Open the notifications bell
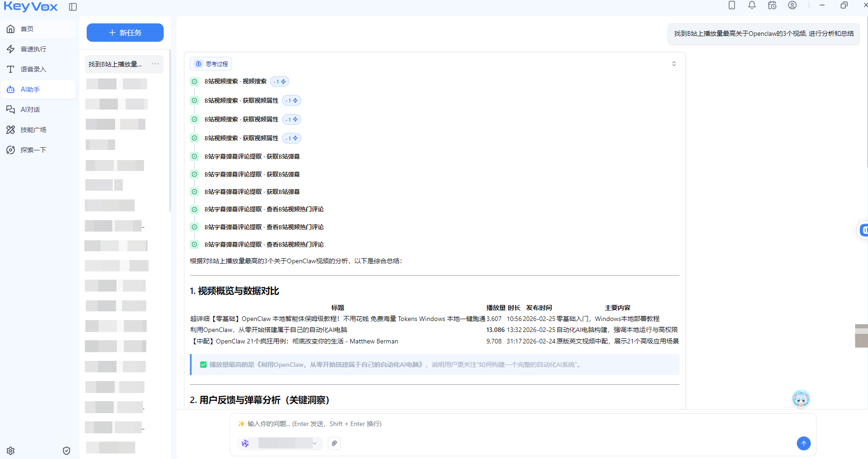868x459 pixels. 752,6
